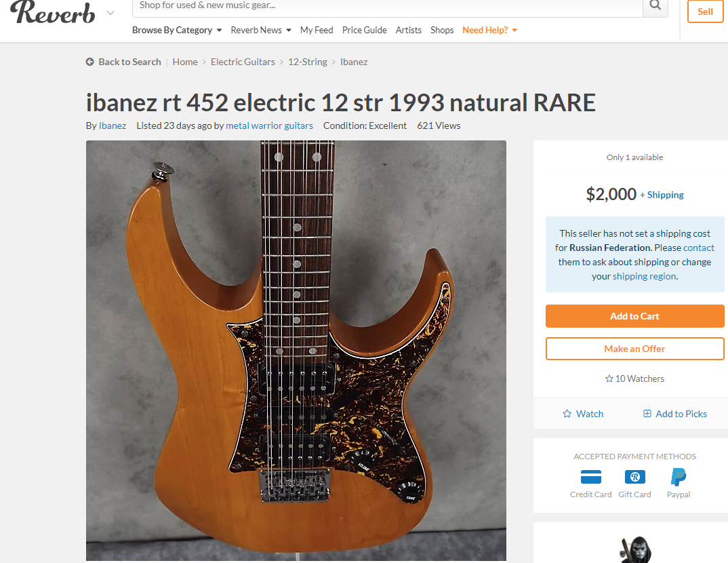Viewport: 728px width, 563px height.
Task: Expand the chevron beside Reverb logo
Action: [x=110, y=12]
